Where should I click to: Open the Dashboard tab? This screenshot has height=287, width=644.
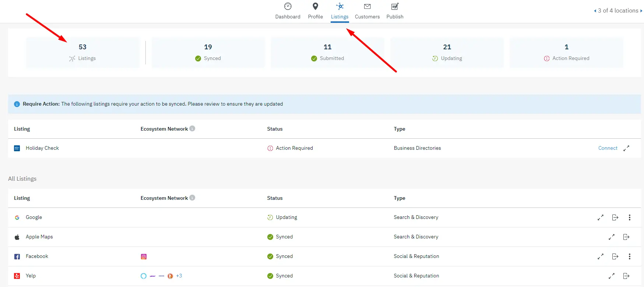point(288,11)
